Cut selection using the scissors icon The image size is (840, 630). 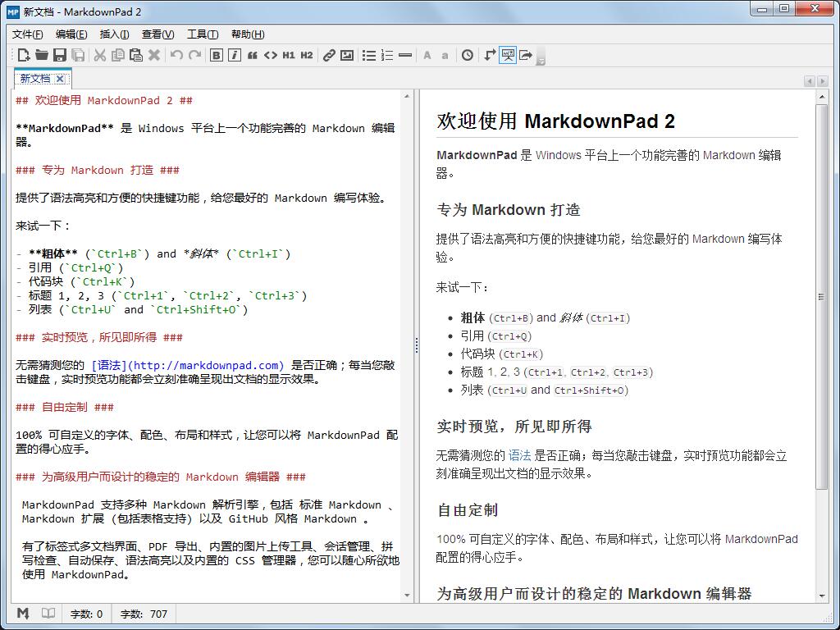[99, 55]
